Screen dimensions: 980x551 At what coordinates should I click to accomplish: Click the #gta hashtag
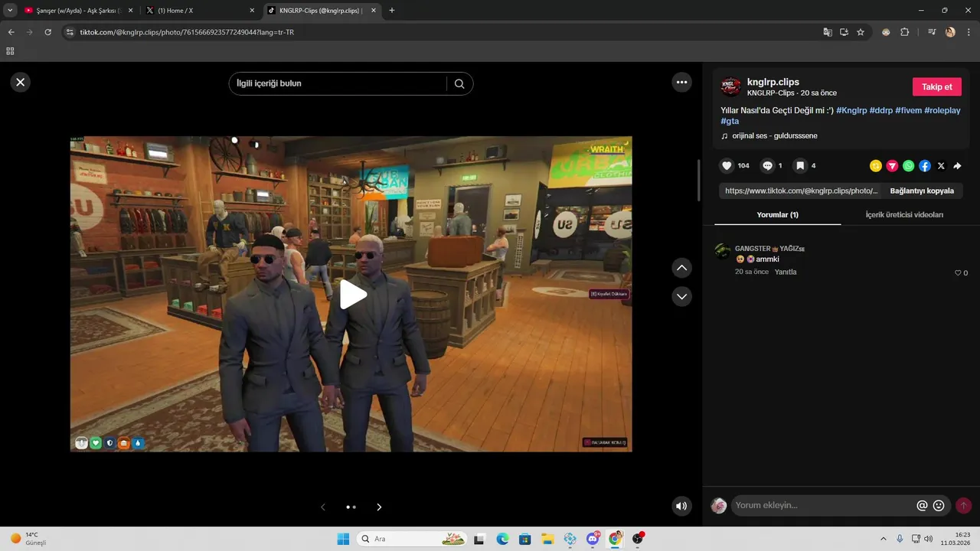click(x=730, y=121)
